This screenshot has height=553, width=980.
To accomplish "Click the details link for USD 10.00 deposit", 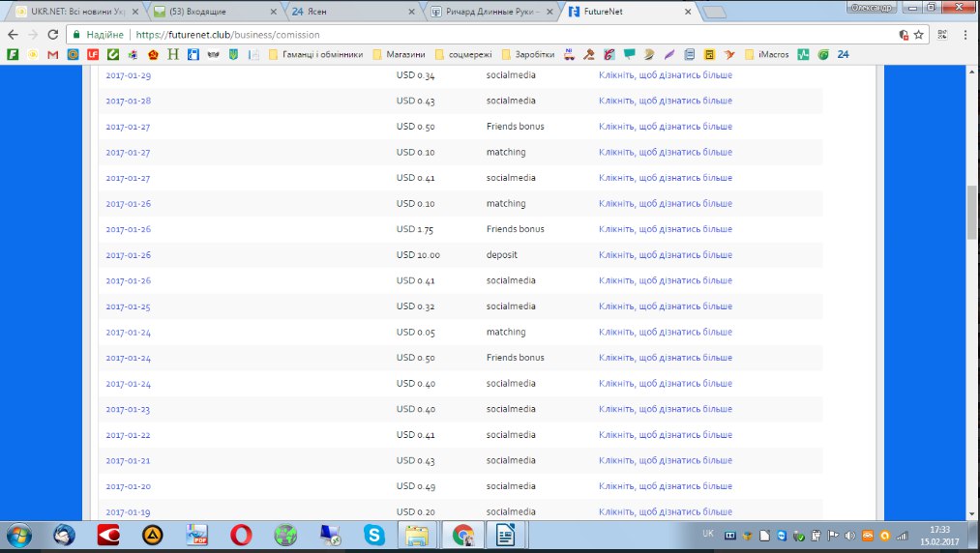I will point(665,255).
